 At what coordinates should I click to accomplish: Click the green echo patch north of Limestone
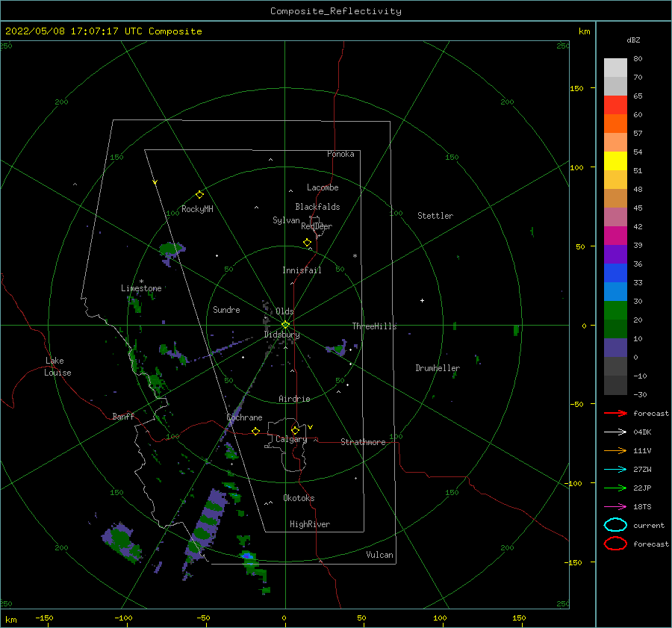pyautogui.click(x=172, y=249)
